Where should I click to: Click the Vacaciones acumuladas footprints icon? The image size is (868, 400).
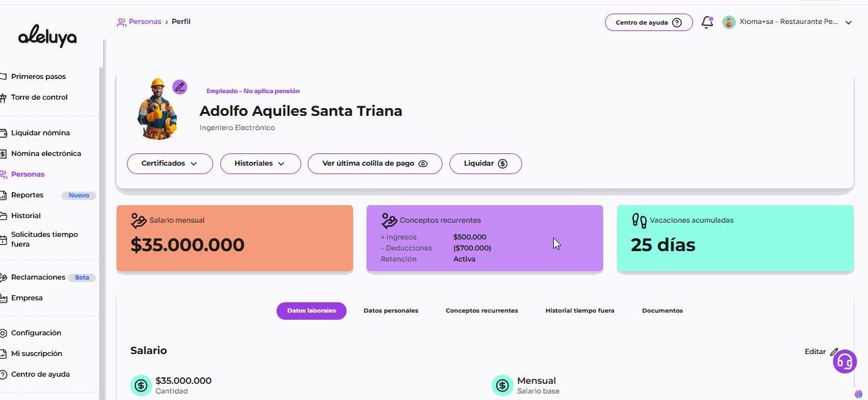[639, 220]
